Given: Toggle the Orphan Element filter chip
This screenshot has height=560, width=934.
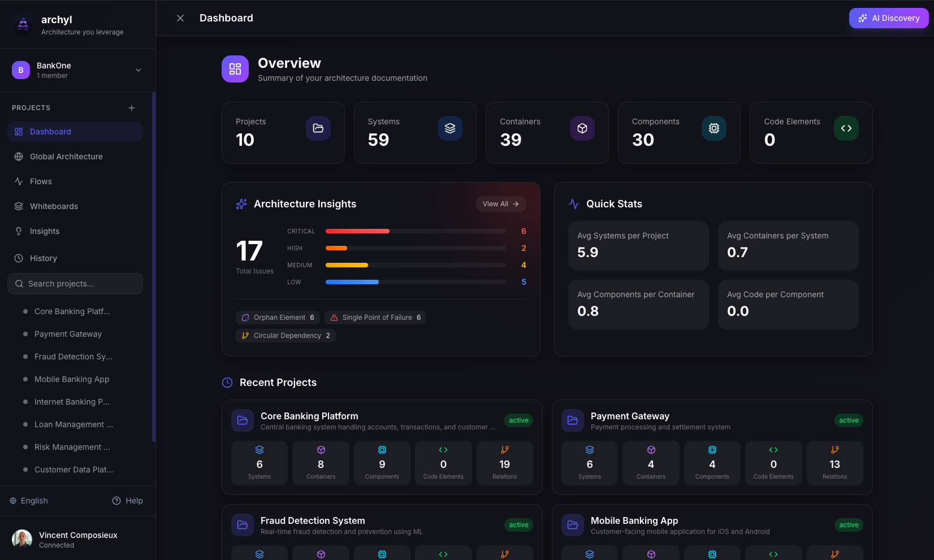Looking at the screenshot, I should point(278,317).
